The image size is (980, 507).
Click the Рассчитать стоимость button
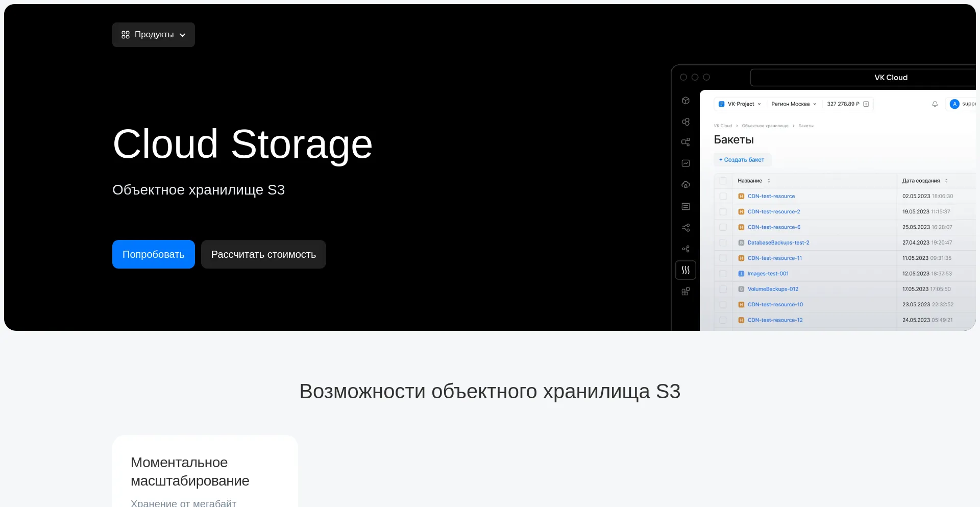[263, 254]
